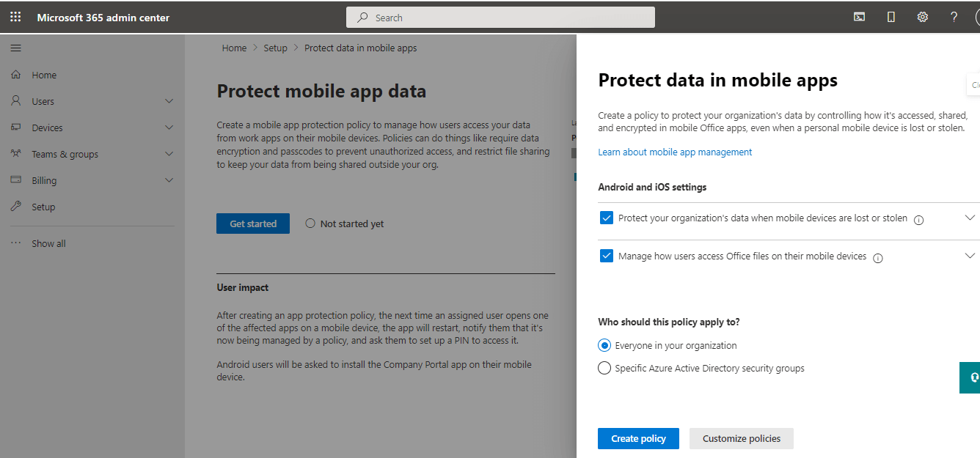The width and height of the screenshot is (980, 458).
Task: Click the Teams & groups icon in sidebar
Action: (x=15, y=154)
